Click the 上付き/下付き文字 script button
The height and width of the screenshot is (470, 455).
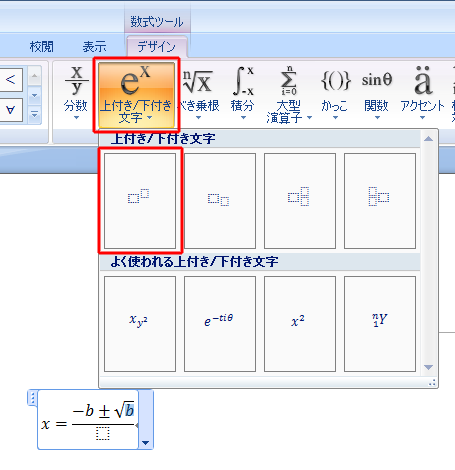pos(136,95)
